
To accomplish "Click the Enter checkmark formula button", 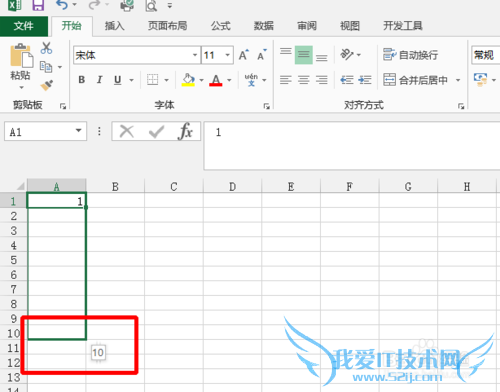I will pyautogui.click(x=156, y=132).
